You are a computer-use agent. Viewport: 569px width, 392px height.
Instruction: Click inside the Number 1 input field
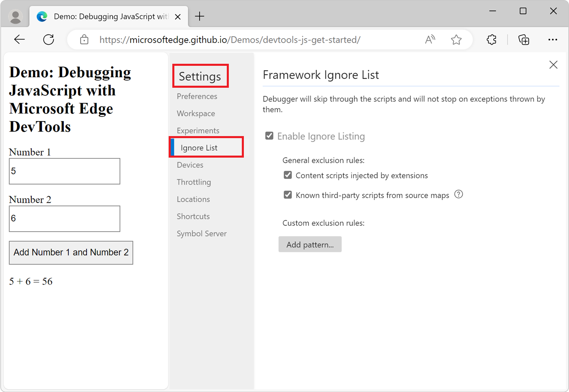[64, 171]
